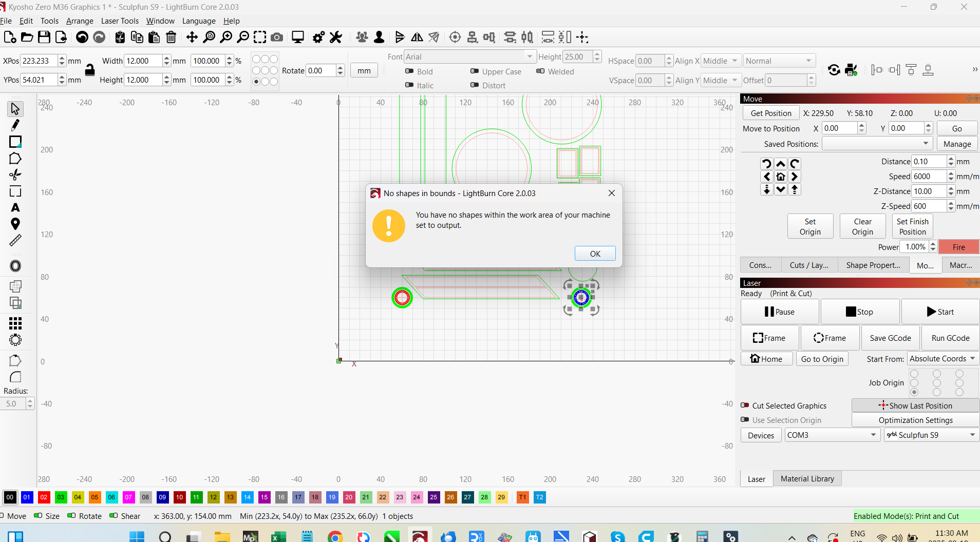This screenshot has width=980, height=542.
Task: Click the Delete trash can icon
Action: pyautogui.click(x=171, y=37)
